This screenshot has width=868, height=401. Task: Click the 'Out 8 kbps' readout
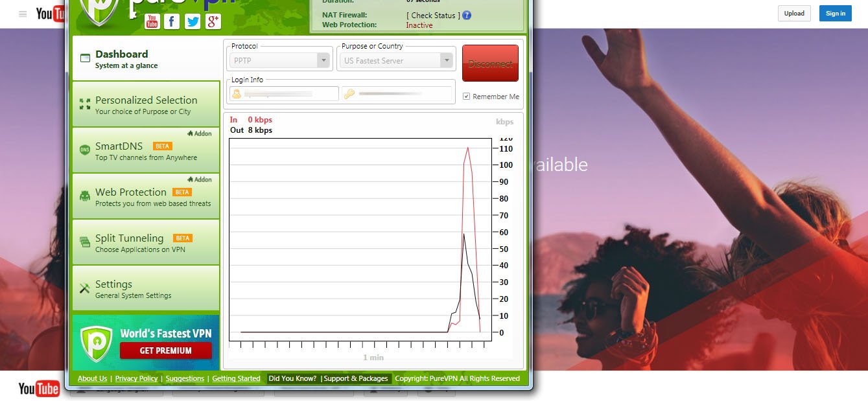251,130
